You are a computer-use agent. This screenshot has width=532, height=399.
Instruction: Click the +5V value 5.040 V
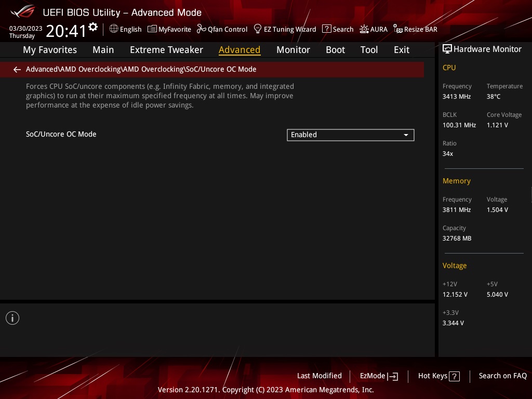pos(497,295)
